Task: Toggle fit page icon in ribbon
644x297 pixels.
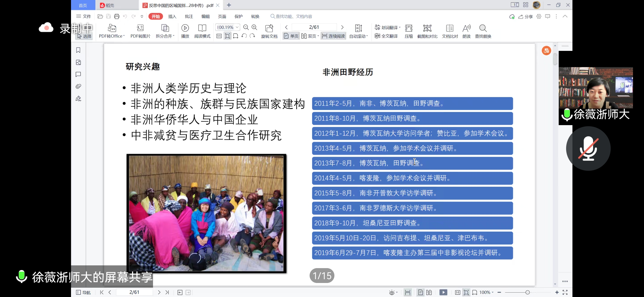Action: pyautogui.click(x=227, y=36)
